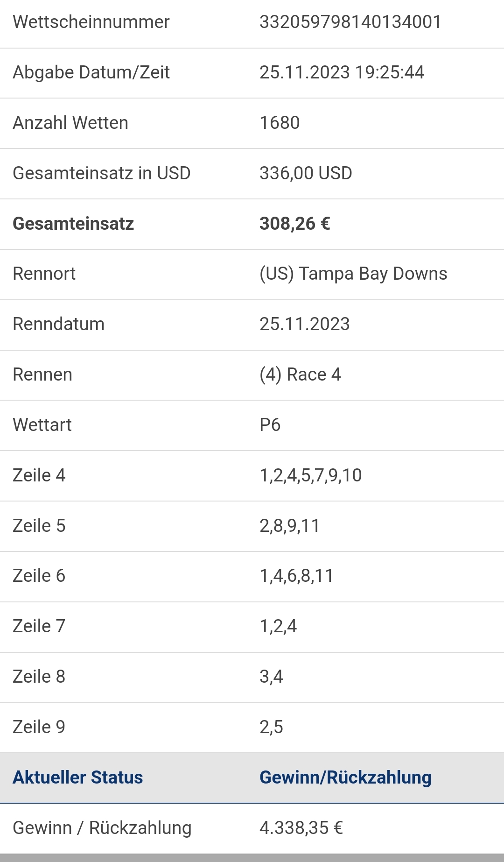Click the Gewinn / Rückzahlung row label
The image size is (504, 862).
tap(102, 828)
